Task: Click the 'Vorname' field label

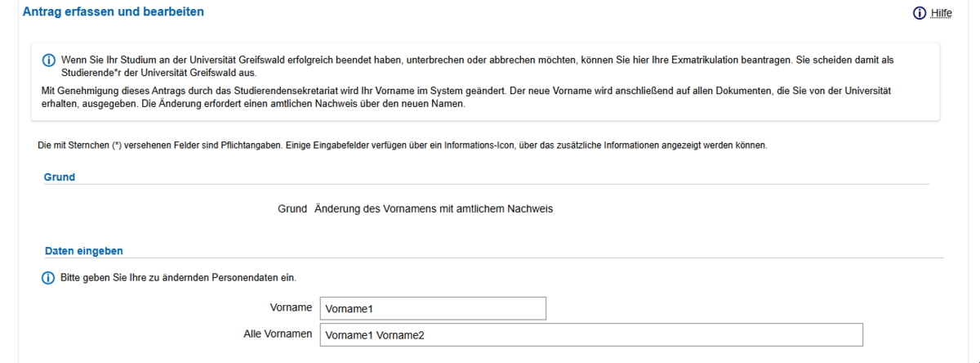Action: coord(291,307)
